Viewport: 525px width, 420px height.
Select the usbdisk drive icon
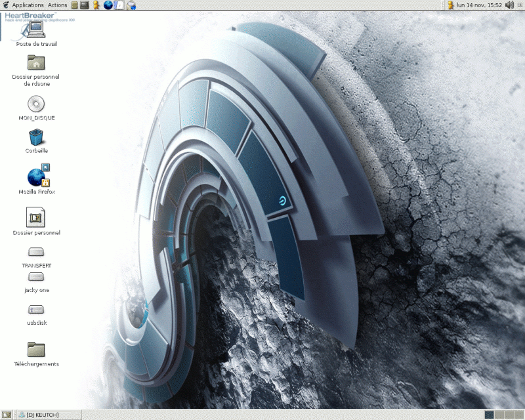click(x=36, y=309)
